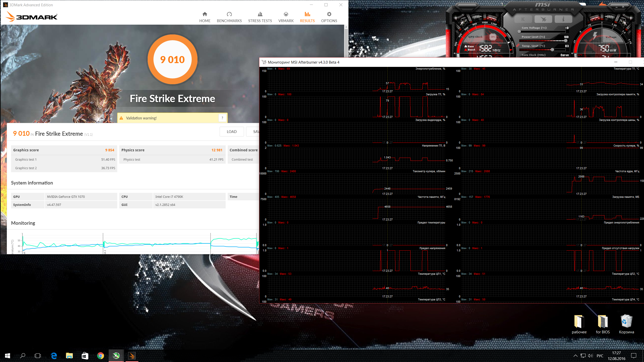This screenshot has height=362, width=644.
Task: Toggle the taskbar volume speaker icon
Action: [590, 356]
